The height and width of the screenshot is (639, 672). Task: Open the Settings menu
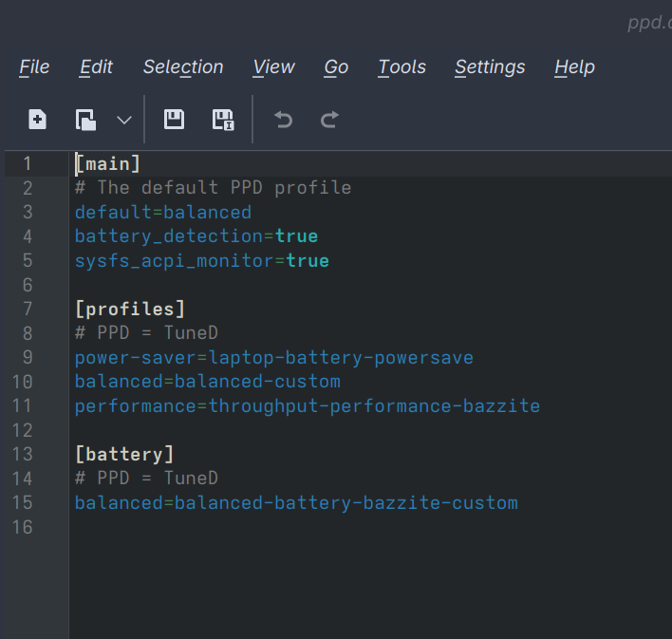490,67
